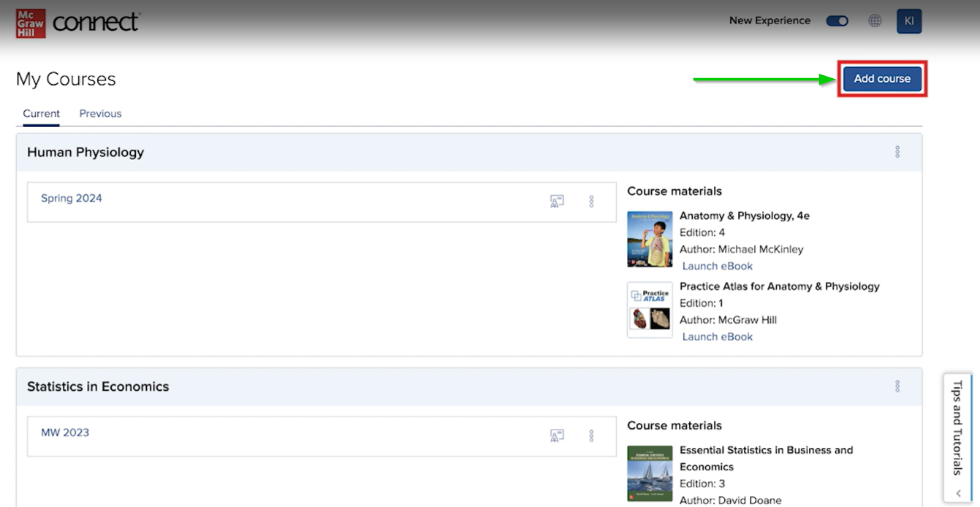Switch to the Previous courses tab
Viewport: 980px width, 507px height.
point(100,113)
